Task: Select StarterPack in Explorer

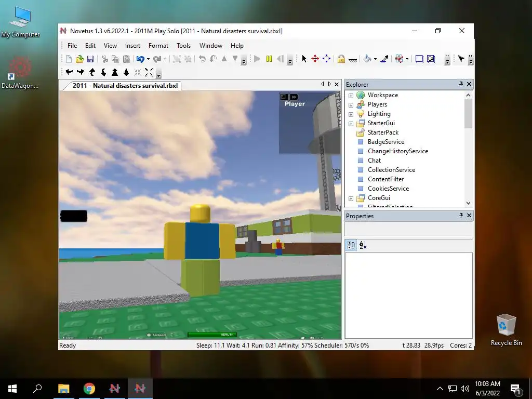Action: pyautogui.click(x=383, y=132)
